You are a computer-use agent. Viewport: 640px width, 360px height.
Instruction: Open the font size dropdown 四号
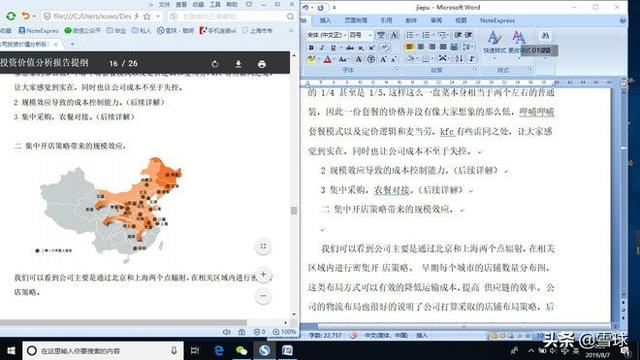(360, 35)
